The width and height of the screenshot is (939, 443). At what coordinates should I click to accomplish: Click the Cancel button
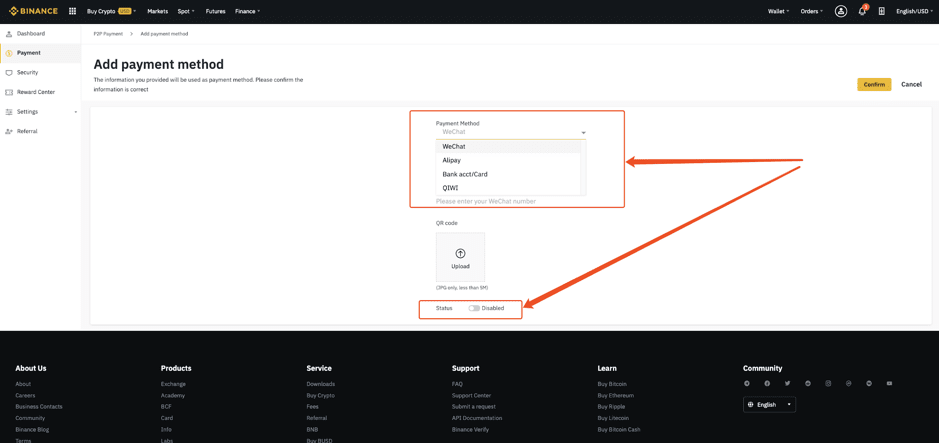(911, 84)
